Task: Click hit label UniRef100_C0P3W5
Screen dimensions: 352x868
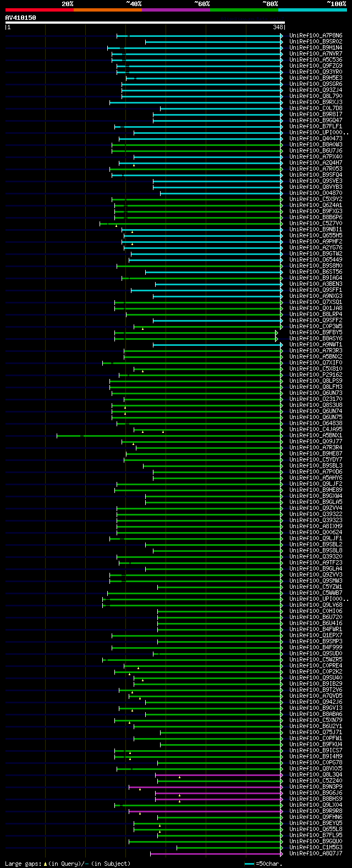Action: (316, 327)
